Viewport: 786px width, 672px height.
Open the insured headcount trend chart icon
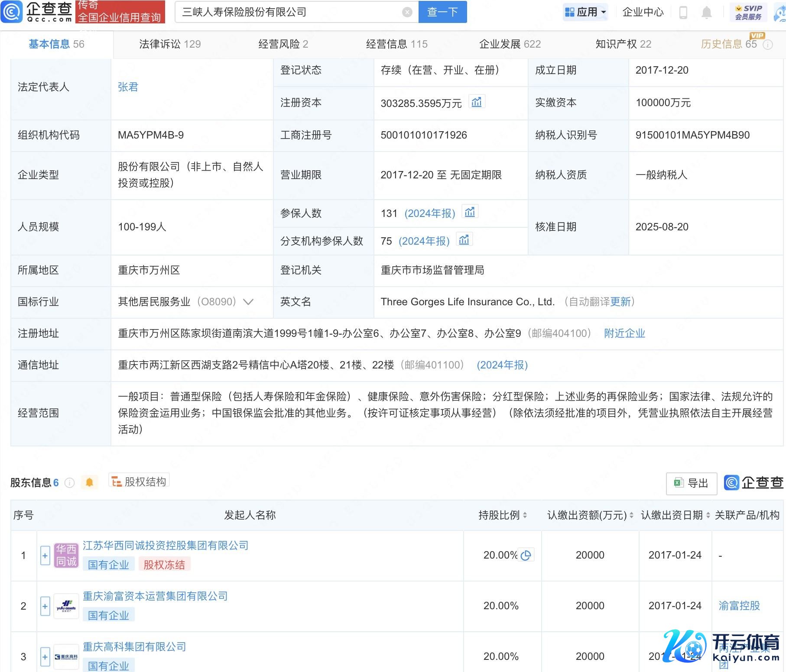470,212
